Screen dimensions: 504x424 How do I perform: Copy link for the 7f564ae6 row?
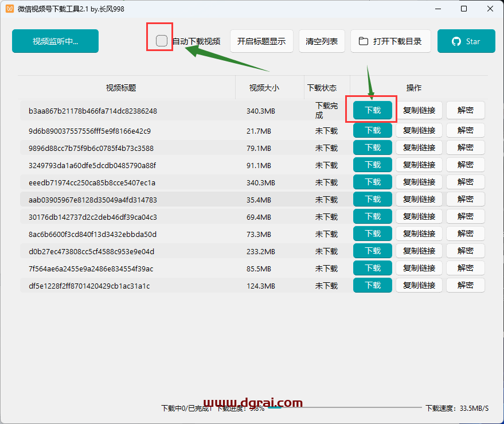click(x=419, y=269)
